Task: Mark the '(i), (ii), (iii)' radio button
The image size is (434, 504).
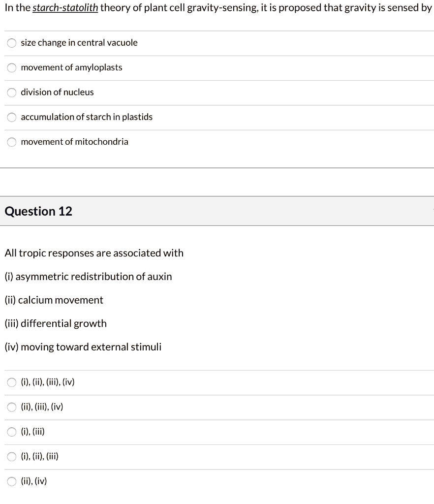Action: point(12,457)
